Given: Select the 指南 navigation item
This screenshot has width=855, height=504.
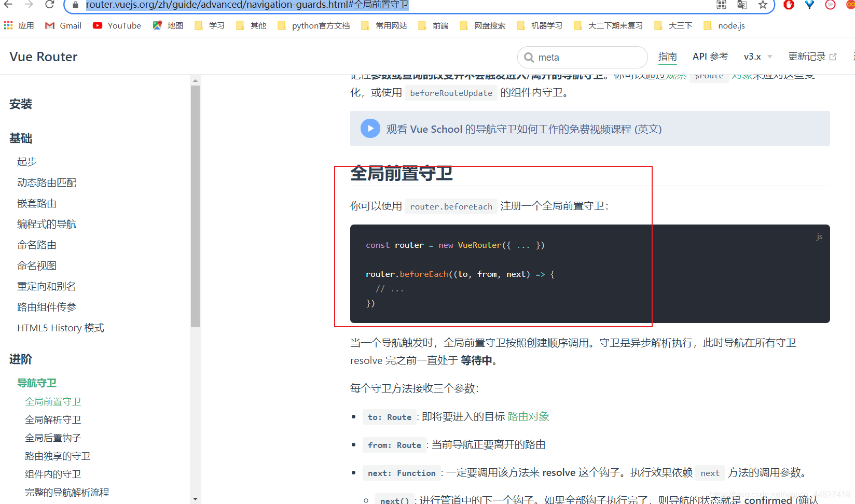Looking at the screenshot, I should [668, 57].
